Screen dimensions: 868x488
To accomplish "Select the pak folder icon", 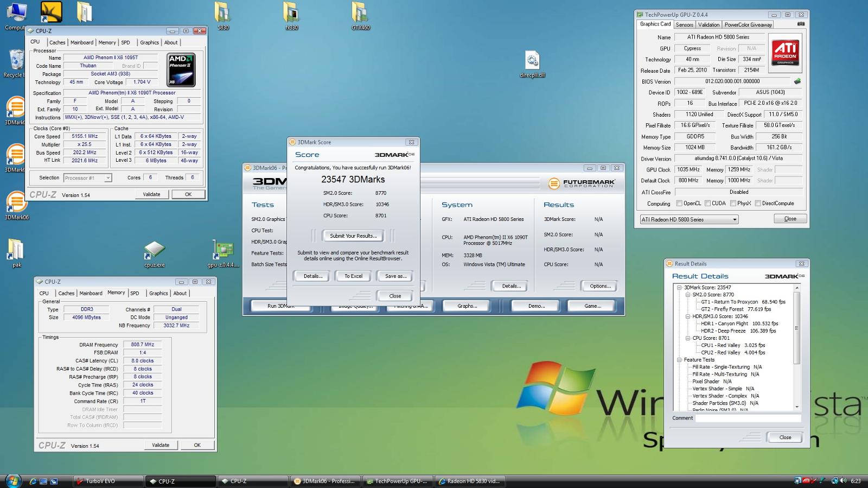I will 16,253.
